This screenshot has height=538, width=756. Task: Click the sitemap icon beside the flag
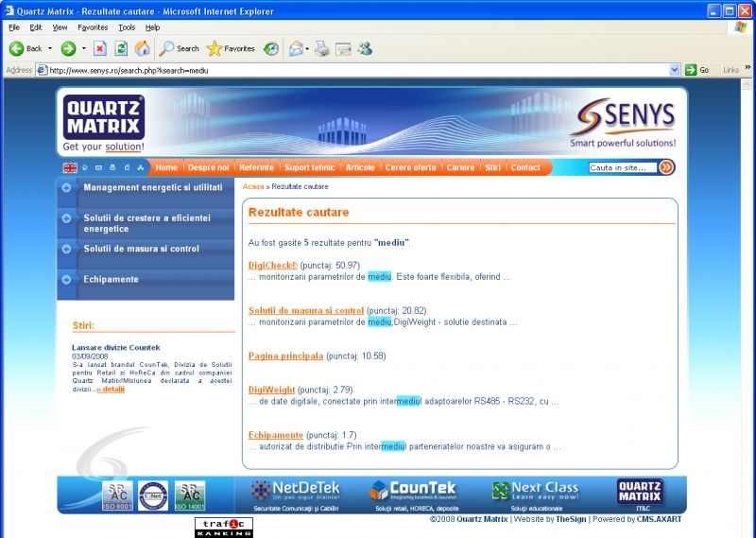click(140, 167)
